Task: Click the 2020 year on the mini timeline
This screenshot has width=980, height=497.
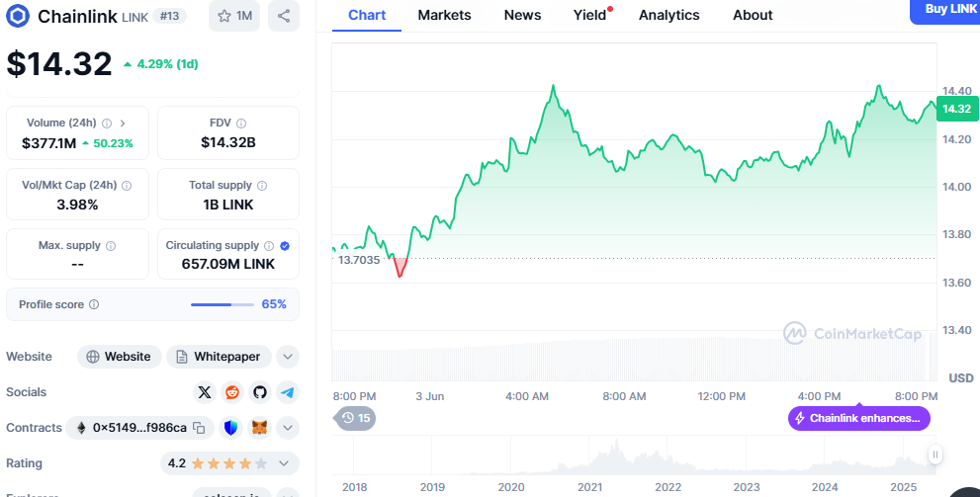Action: click(511, 487)
